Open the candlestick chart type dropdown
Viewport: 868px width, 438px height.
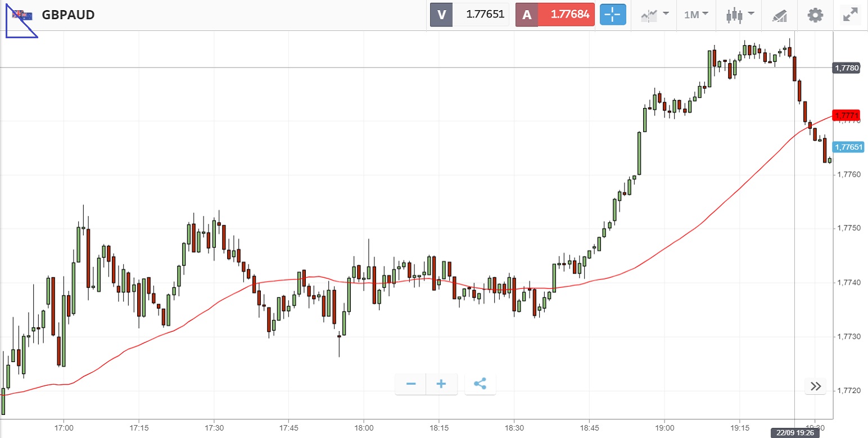pos(739,15)
